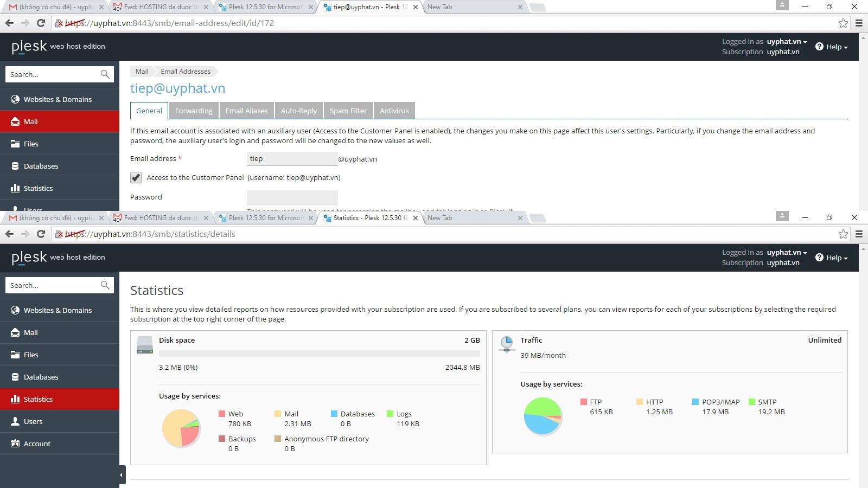868x488 pixels.
Task: Collapse sidebar using the arrow handle
Action: point(122,475)
